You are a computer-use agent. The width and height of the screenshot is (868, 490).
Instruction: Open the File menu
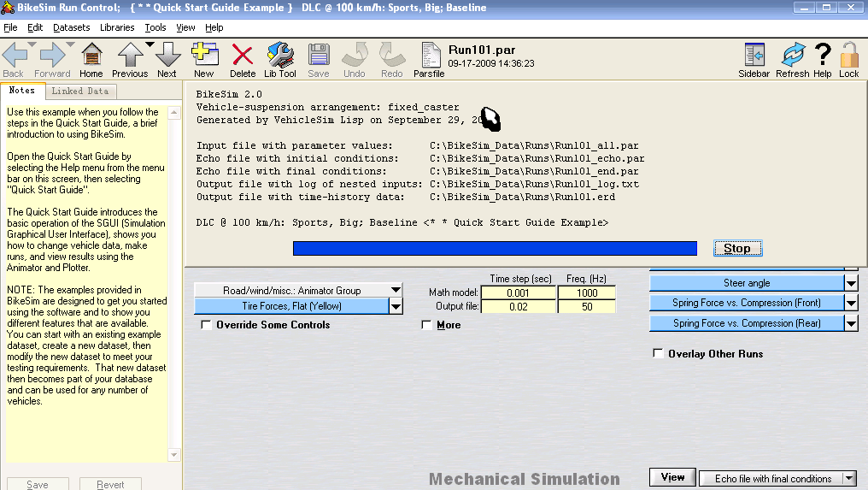[x=10, y=27]
